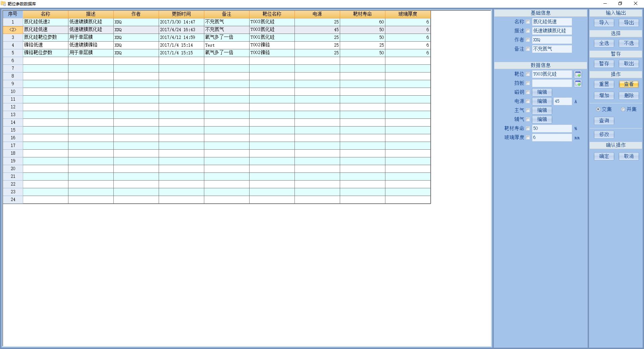Toggle the 靶材寿命 checkbox
Screen dimensions: 644x349
[x=528, y=129]
